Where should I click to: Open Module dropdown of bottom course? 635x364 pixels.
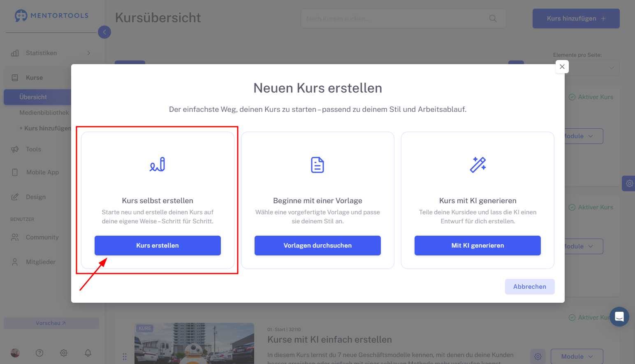[x=577, y=356]
